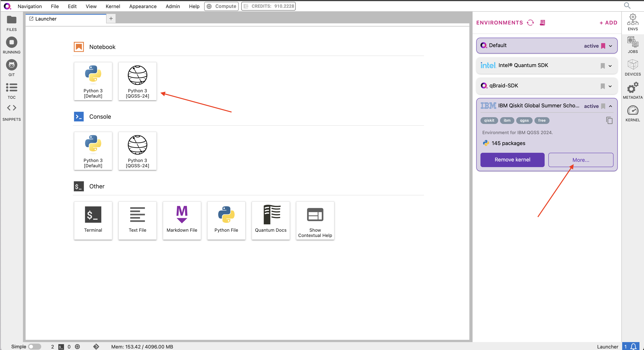Toggle Simple mode switch
Image resolution: width=644 pixels, height=350 pixels.
pos(34,346)
